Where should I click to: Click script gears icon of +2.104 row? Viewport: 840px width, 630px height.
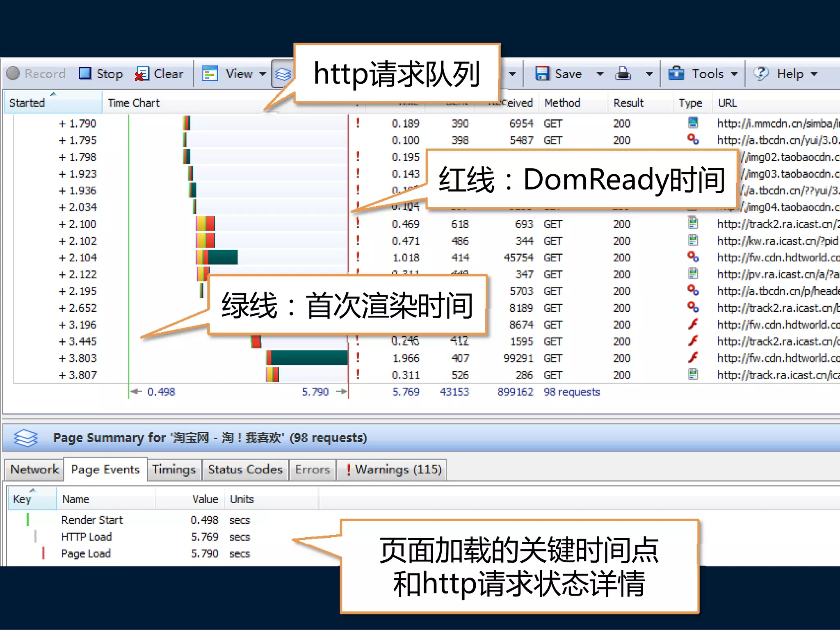(693, 257)
